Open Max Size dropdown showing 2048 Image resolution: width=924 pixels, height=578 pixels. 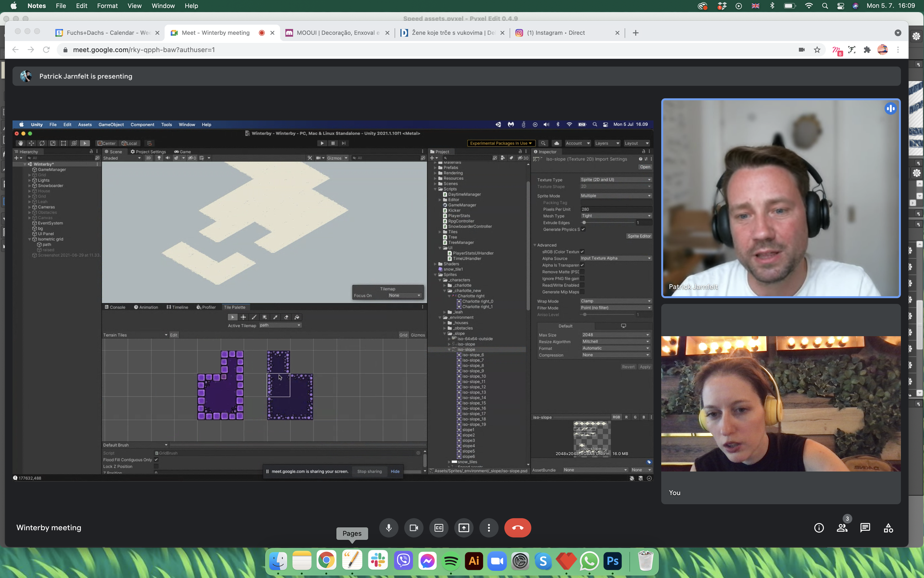[615, 335]
